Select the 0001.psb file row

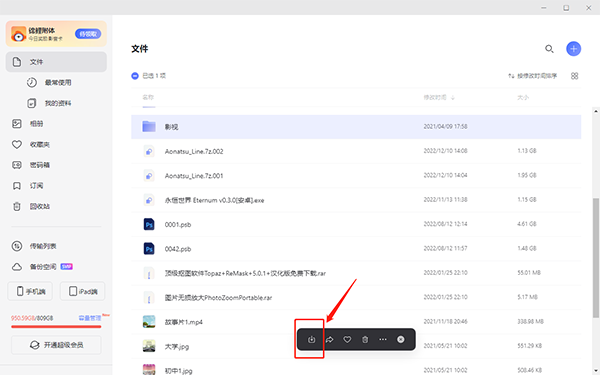click(x=356, y=224)
